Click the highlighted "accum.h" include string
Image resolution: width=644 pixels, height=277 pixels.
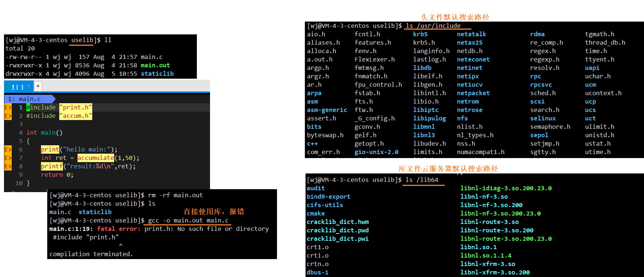(76, 116)
